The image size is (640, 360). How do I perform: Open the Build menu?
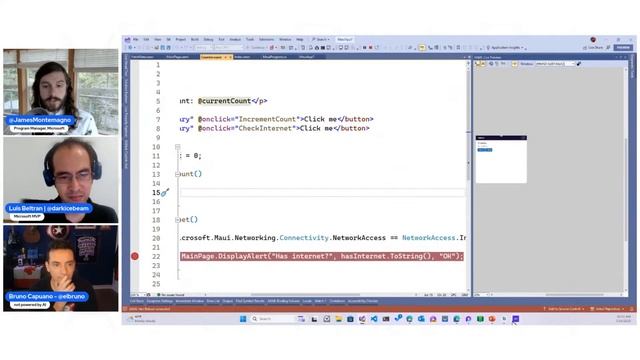(x=195, y=40)
